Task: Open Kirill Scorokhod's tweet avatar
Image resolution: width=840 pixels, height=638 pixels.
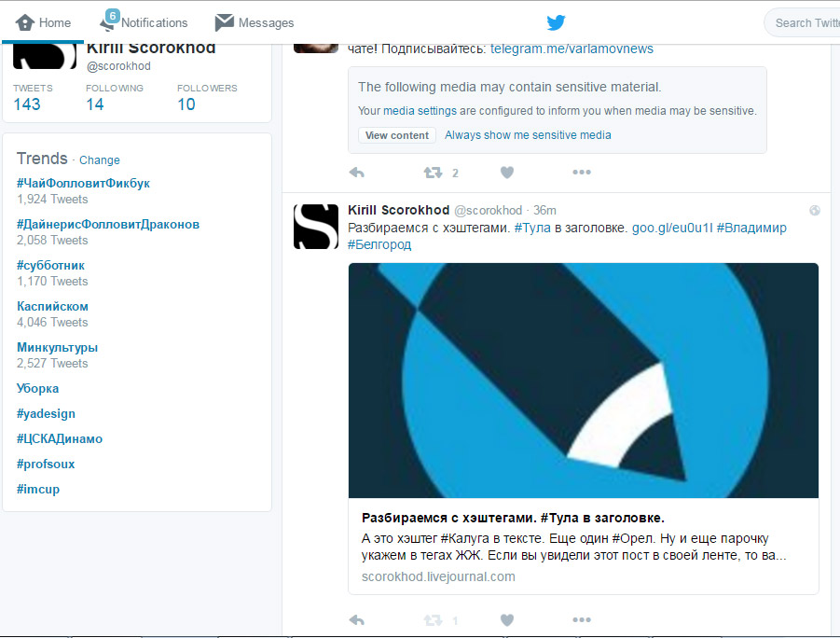Action: click(316, 227)
